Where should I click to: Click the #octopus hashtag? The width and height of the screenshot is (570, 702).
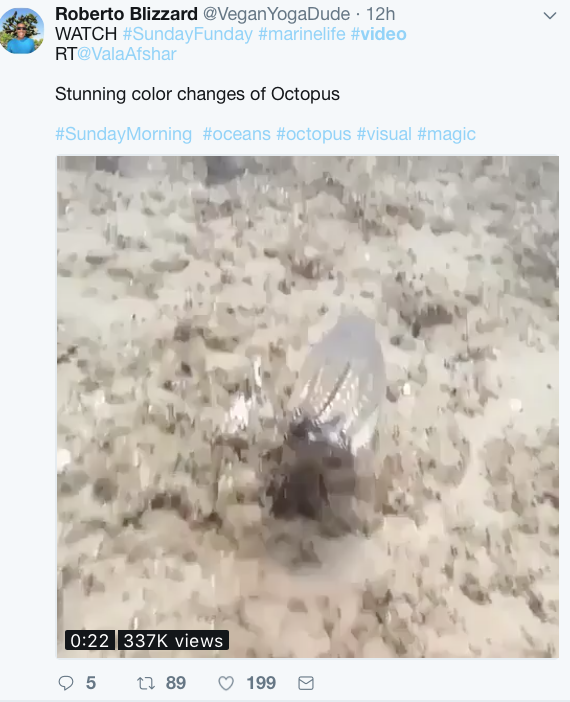point(313,134)
